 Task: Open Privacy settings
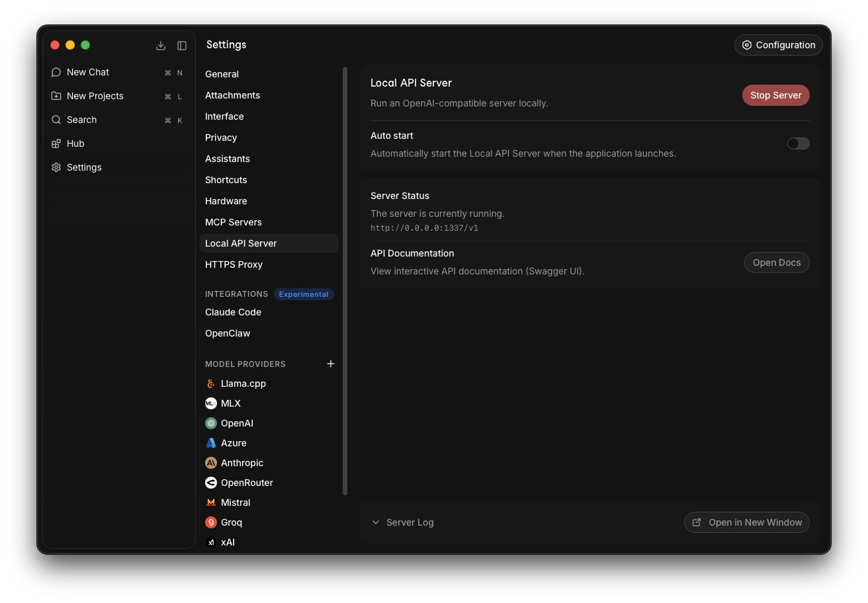(x=269, y=138)
